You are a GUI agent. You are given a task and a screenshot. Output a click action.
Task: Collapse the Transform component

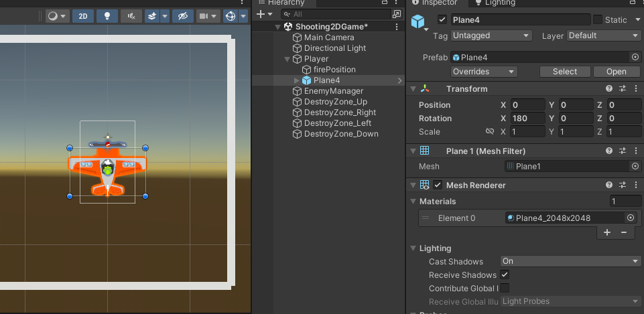tap(413, 89)
